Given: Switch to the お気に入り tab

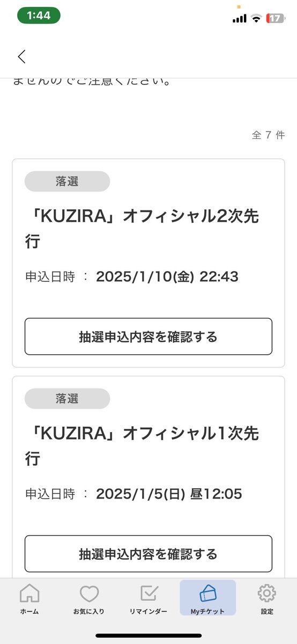Looking at the screenshot, I should pos(89,611).
